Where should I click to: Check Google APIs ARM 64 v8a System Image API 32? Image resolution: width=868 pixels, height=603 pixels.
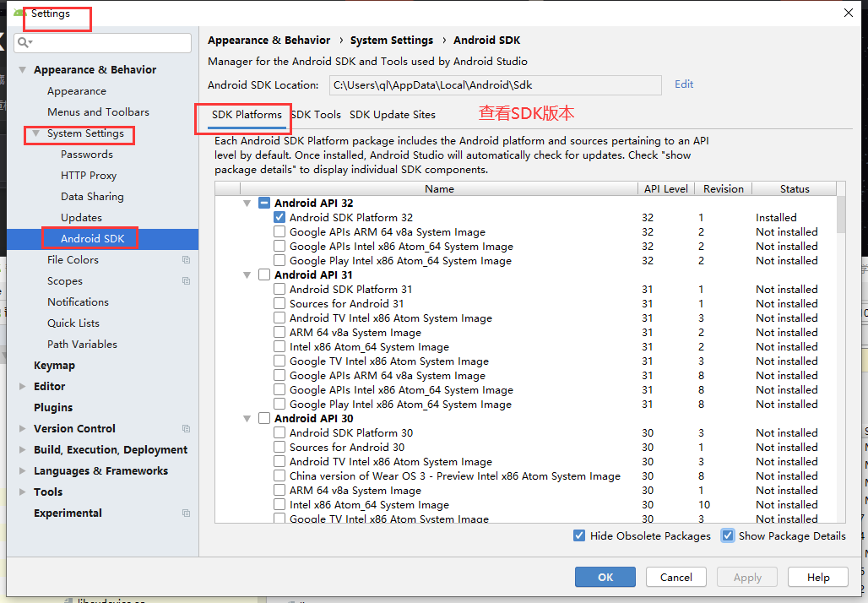click(279, 232)
